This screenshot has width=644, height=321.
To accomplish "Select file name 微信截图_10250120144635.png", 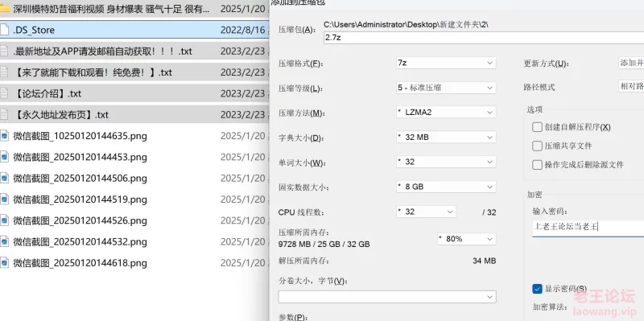I will (x=80, y=136).
